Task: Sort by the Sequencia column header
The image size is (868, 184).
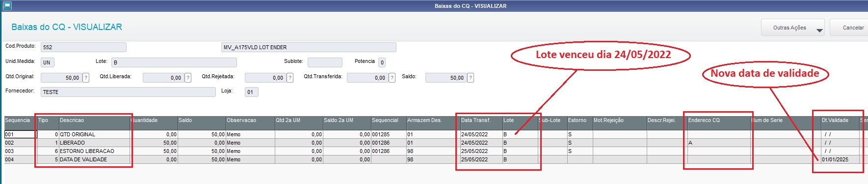Action: click(x=20, y=123)
